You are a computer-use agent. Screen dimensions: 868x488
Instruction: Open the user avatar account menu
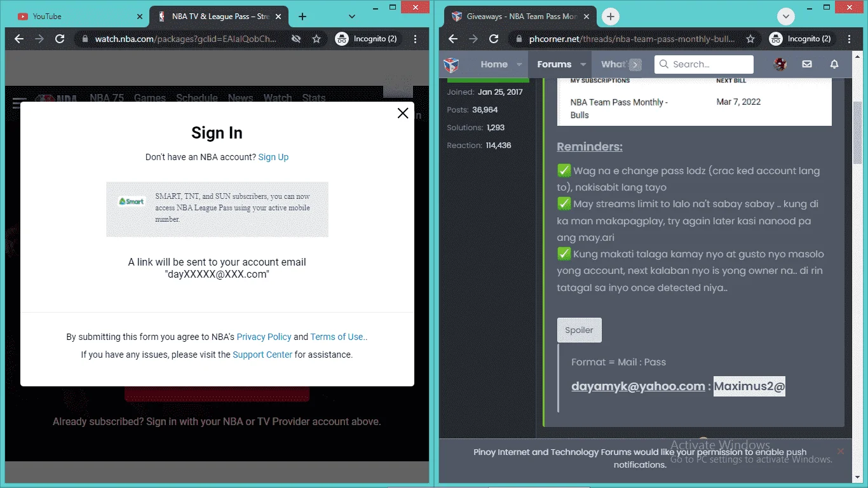click(x=780, y=64)
